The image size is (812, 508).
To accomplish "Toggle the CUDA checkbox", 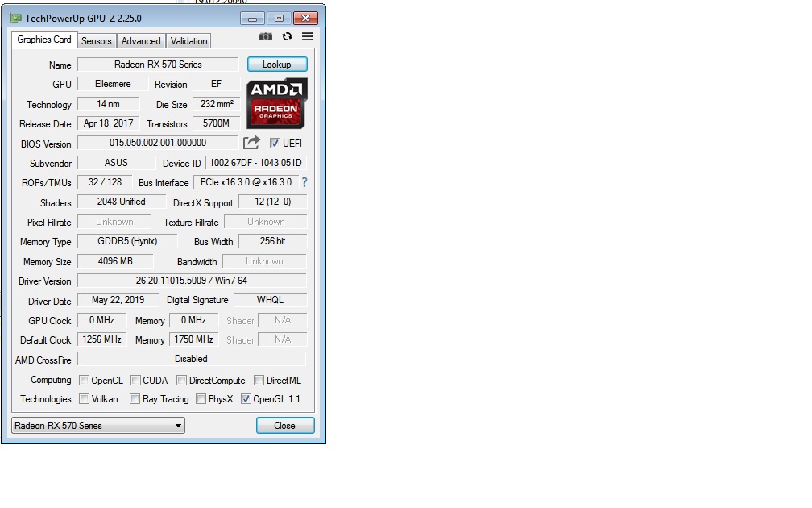I will click(135, 381).
